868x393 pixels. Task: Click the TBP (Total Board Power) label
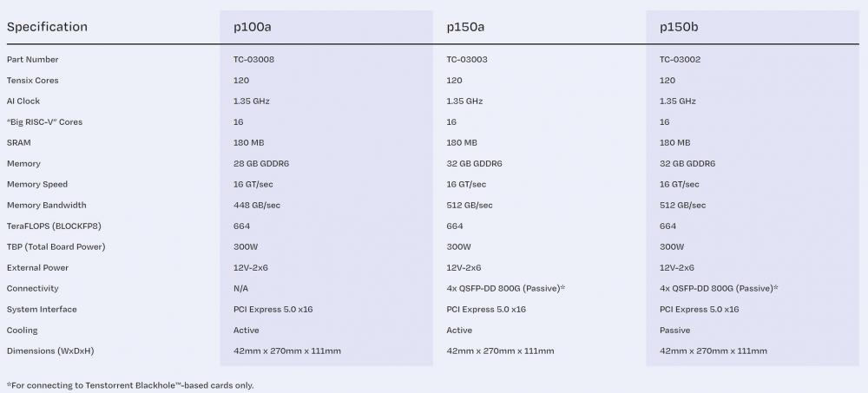[x=56, y=247]
